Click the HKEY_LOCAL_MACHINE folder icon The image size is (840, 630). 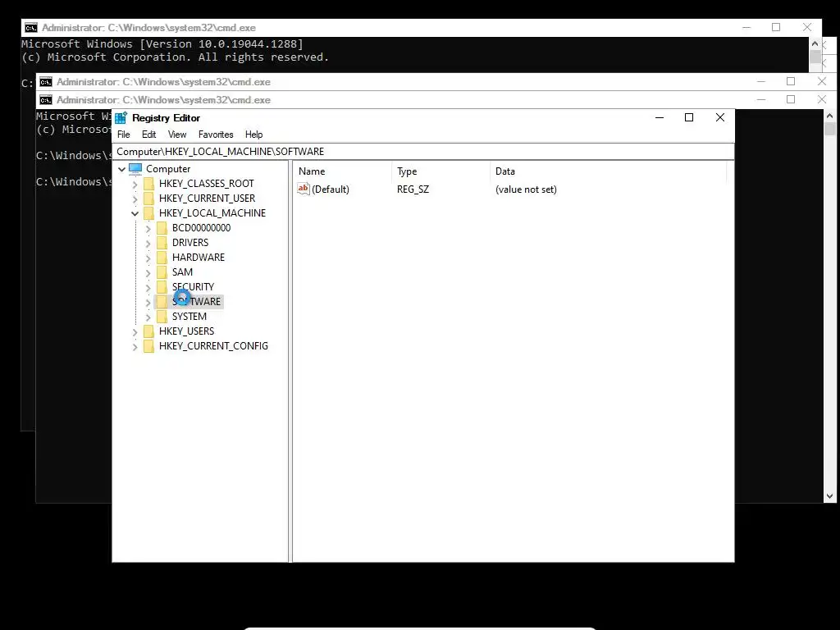149,213
